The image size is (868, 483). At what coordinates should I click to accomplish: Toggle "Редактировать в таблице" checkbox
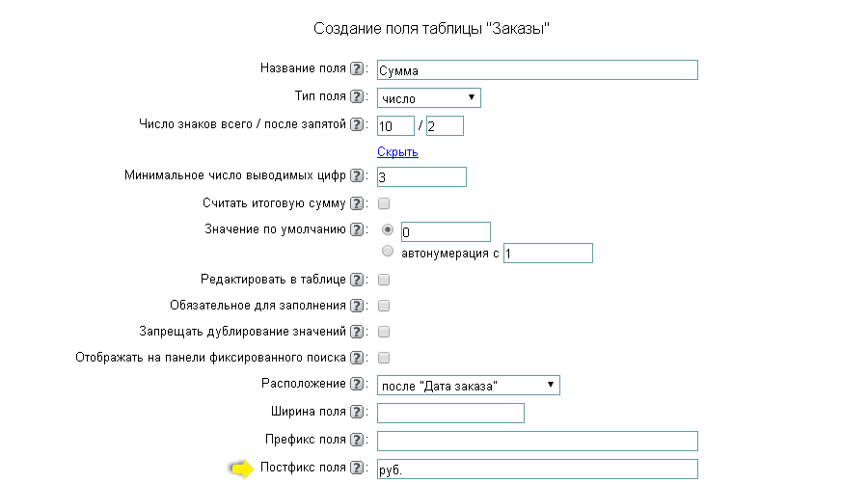(384, 280)
